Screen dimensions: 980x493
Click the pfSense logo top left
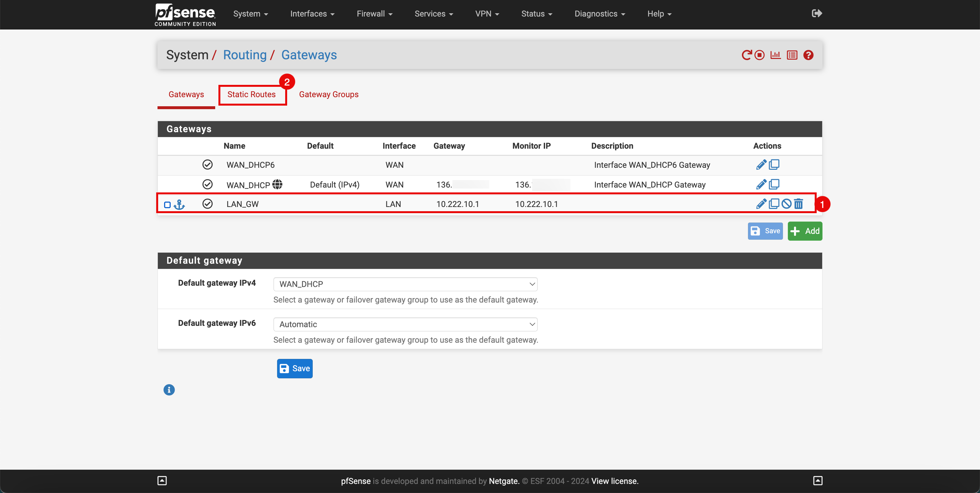(186, 14)
